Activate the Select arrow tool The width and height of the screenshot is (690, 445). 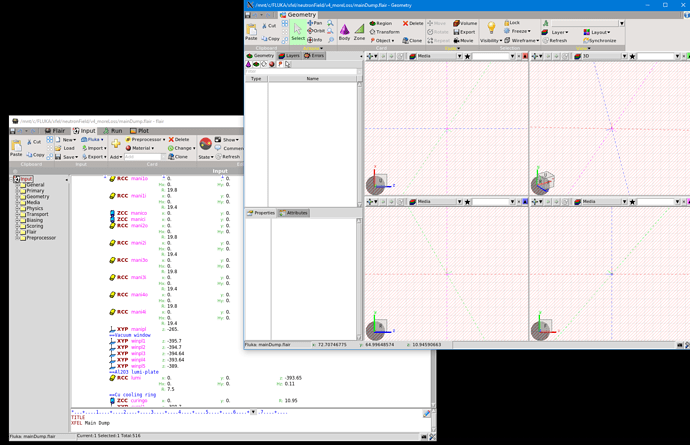point(298,32)
